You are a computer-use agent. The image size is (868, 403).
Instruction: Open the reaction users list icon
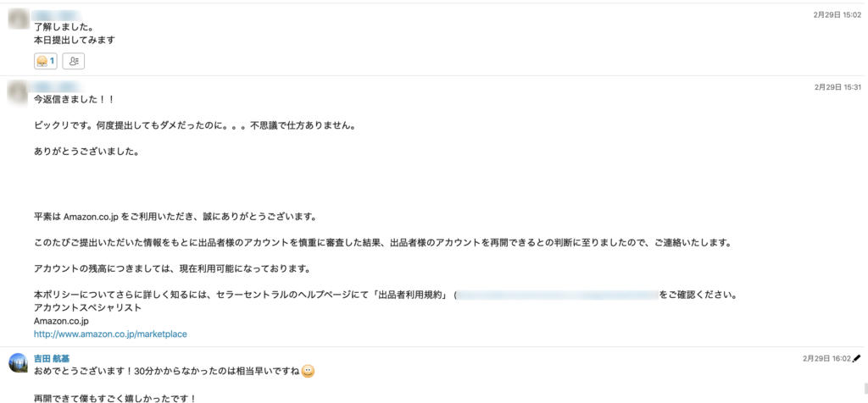[74, 61]
